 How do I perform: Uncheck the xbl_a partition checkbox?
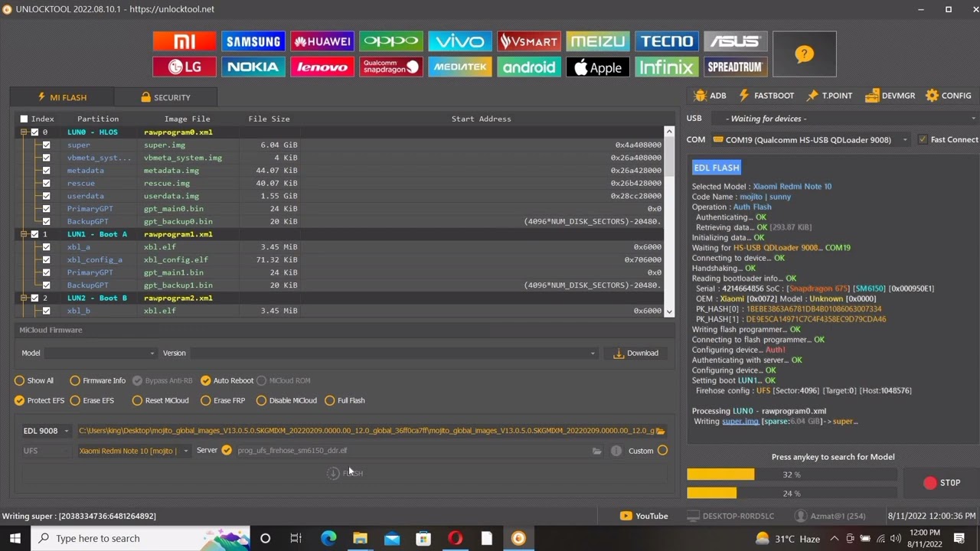pyautogui.click(x=47, y=247)
